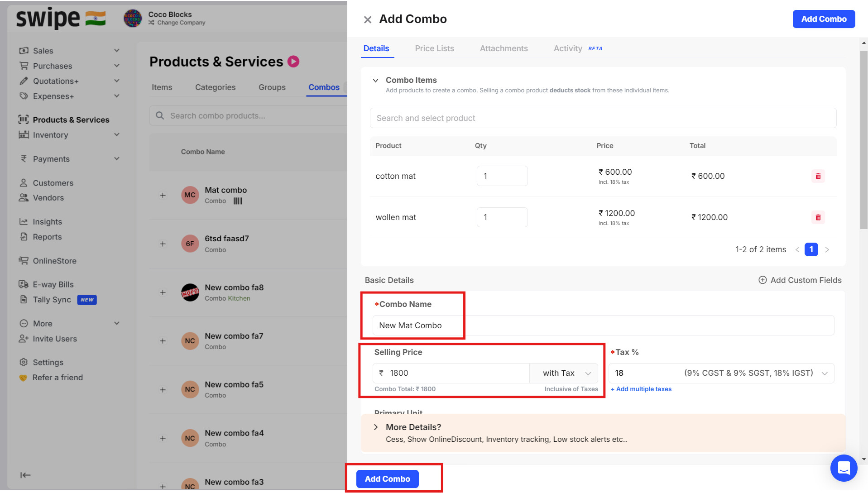Switch to the Attachments tab
This screenshot has height=493, width=868.
[x=504, y=48]
